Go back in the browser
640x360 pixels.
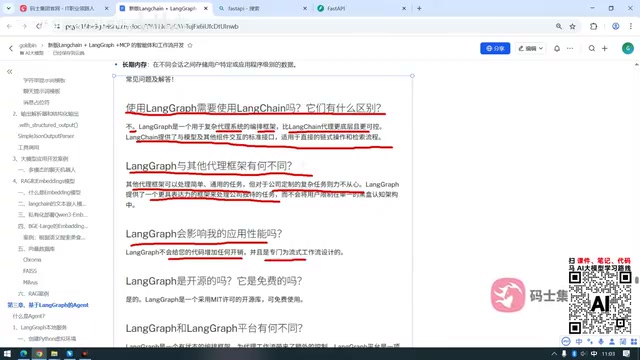(9, 26)
